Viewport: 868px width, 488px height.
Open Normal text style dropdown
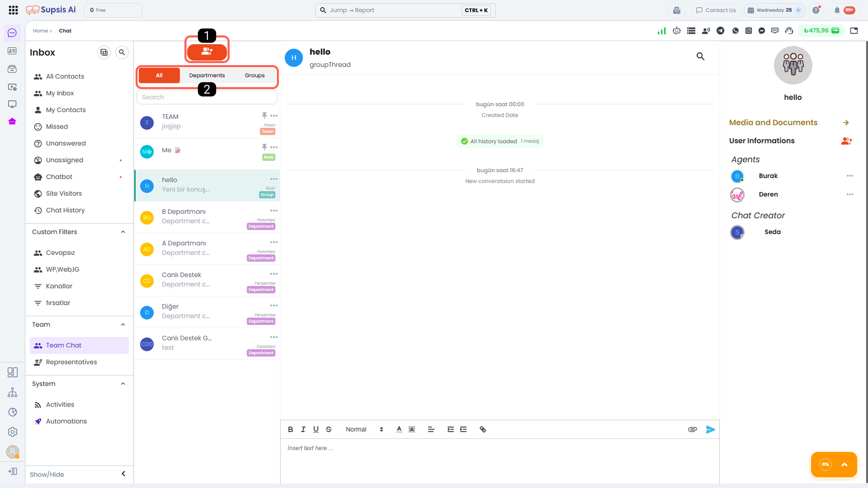coord(364,429)
